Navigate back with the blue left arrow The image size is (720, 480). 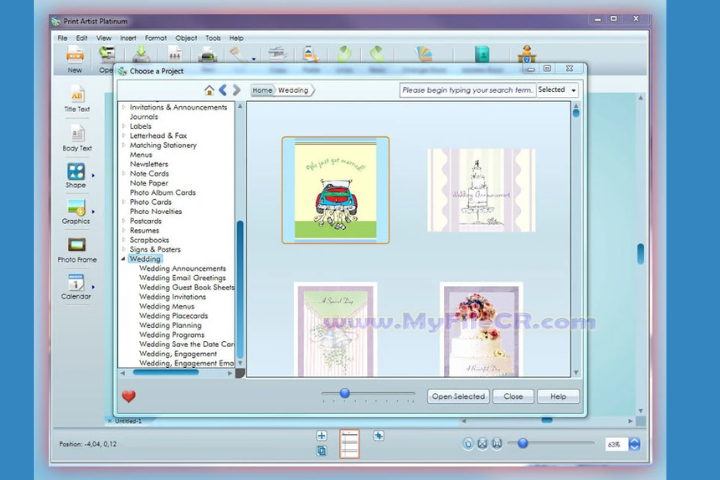(223, 90)
